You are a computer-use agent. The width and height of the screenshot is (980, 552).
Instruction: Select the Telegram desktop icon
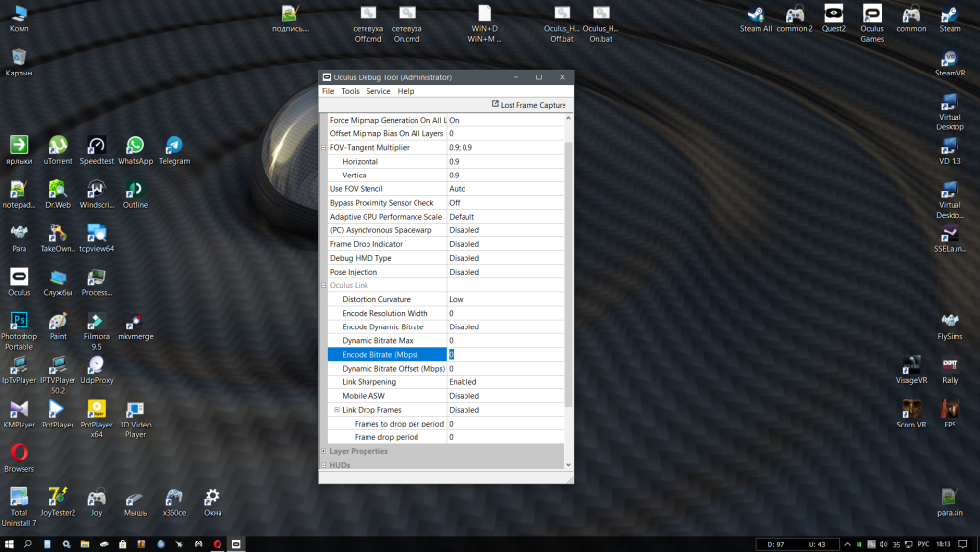174,151
